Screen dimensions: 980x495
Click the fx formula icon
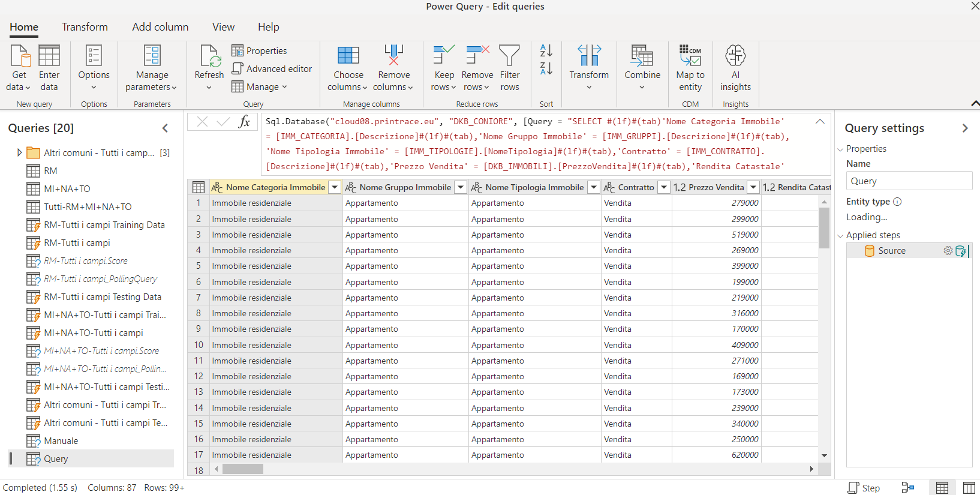pos(244,122)
